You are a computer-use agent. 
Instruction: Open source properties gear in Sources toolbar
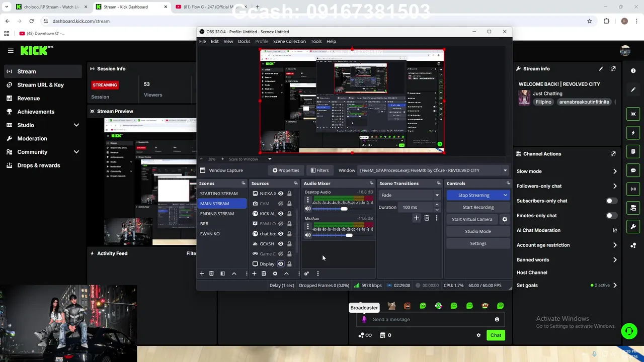pos(275,274)
